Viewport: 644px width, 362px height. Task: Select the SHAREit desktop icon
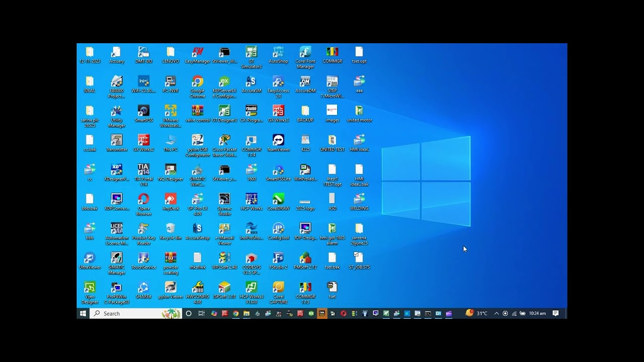143,290
